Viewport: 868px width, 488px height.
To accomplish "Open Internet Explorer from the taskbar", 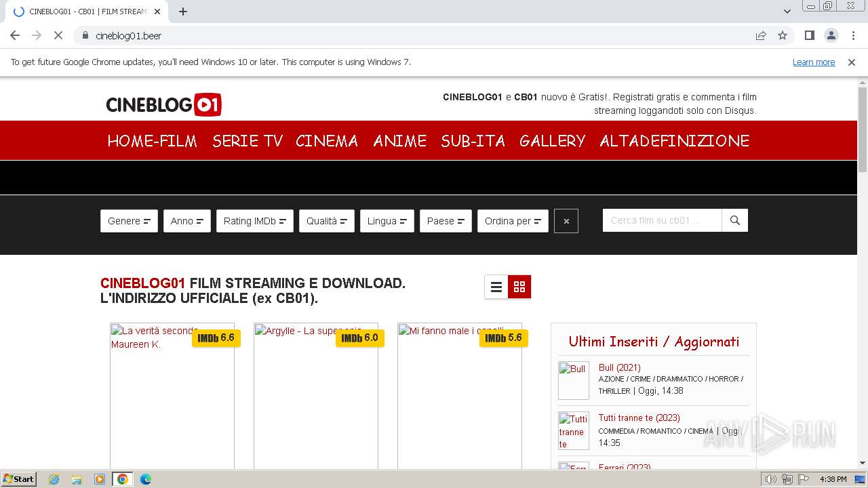I will (54, 479).
